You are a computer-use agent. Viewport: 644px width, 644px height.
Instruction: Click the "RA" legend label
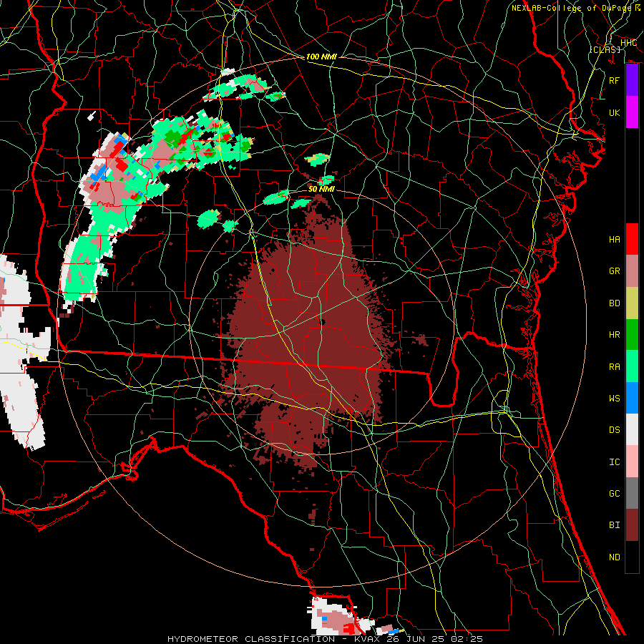614,366
